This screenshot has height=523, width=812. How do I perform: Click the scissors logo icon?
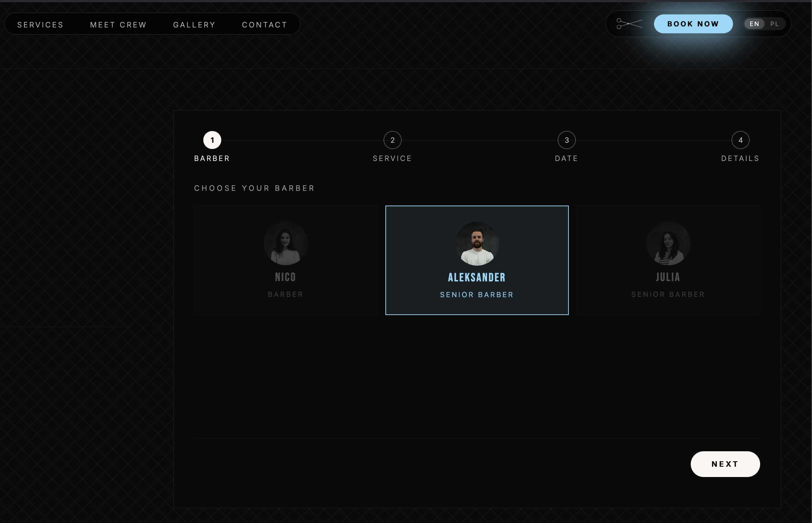pos(629,24)
